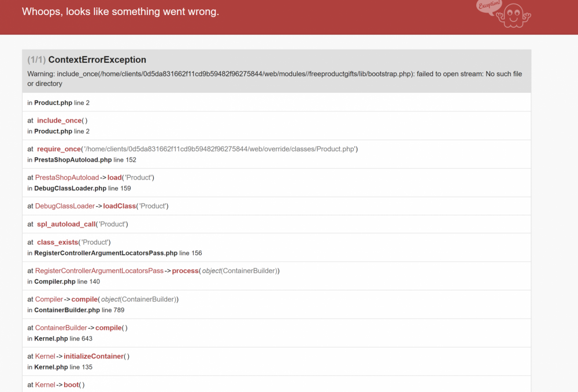This screenshot has height=392, width=578.
Task: Click the include_once function name in trace
Action: [59, 121]
